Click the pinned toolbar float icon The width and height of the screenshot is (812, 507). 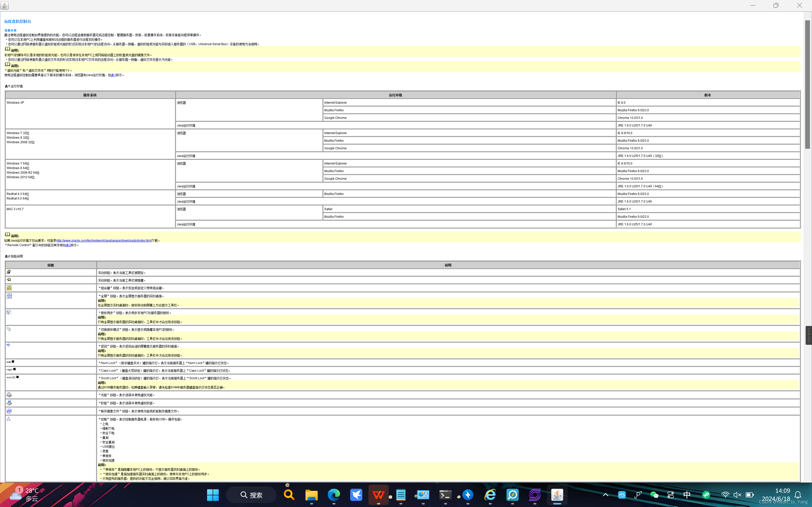coord(9,272)
